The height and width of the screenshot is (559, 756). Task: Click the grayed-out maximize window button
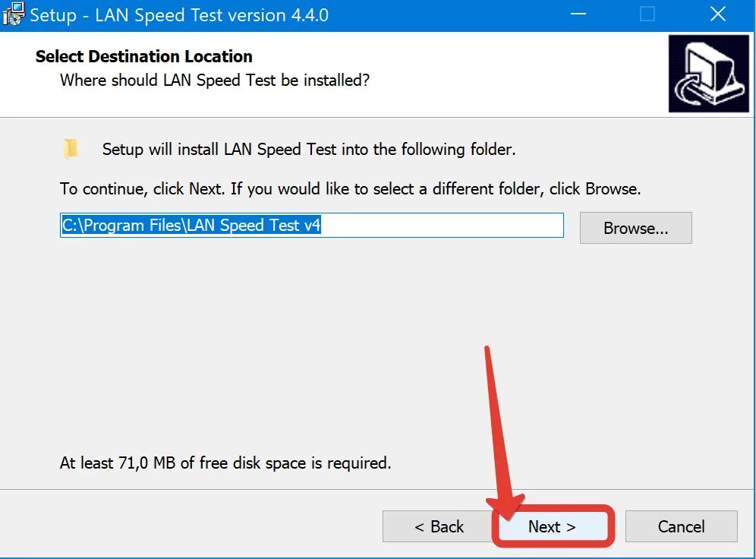coord(647,14)
